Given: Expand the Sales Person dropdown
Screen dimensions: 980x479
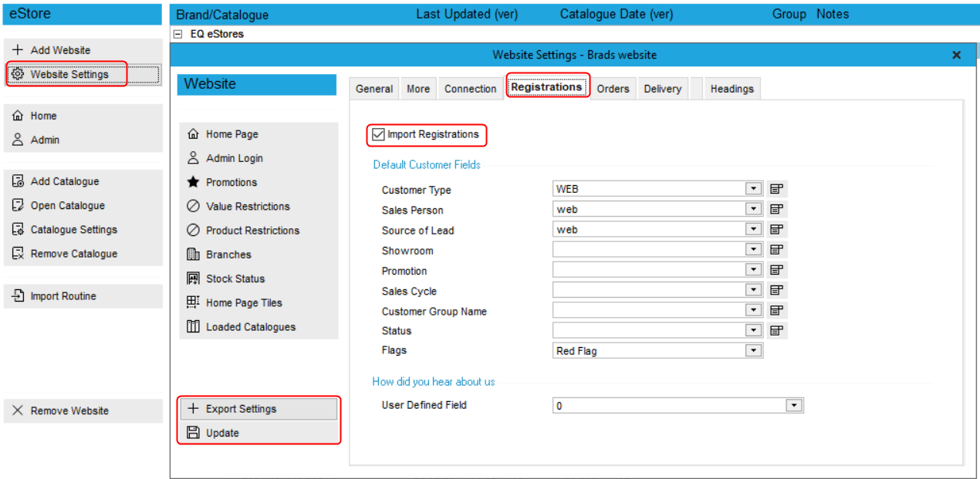Looking at the screenshot, I should [754, 208].
